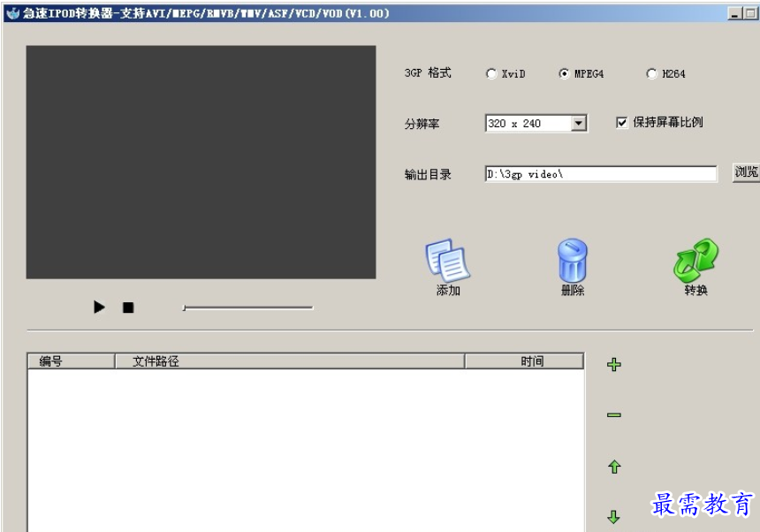The width and height of the screenshot is (760, 532).
Task: Play the video preview
Action: [x=99, y=308]
